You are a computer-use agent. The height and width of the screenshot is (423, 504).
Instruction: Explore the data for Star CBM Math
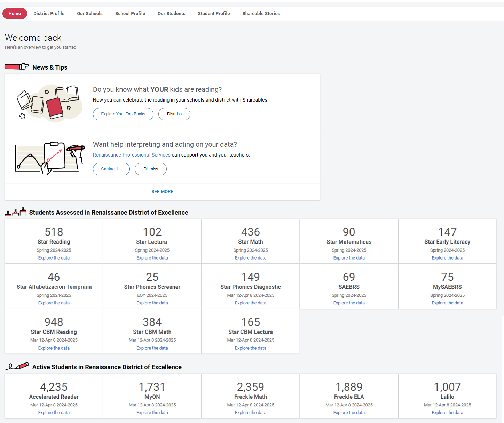click(152, 348)
